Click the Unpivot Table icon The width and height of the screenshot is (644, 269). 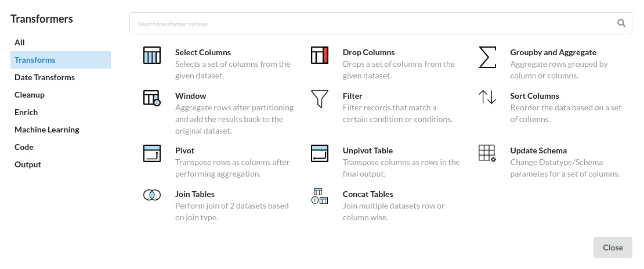point(320,153)
